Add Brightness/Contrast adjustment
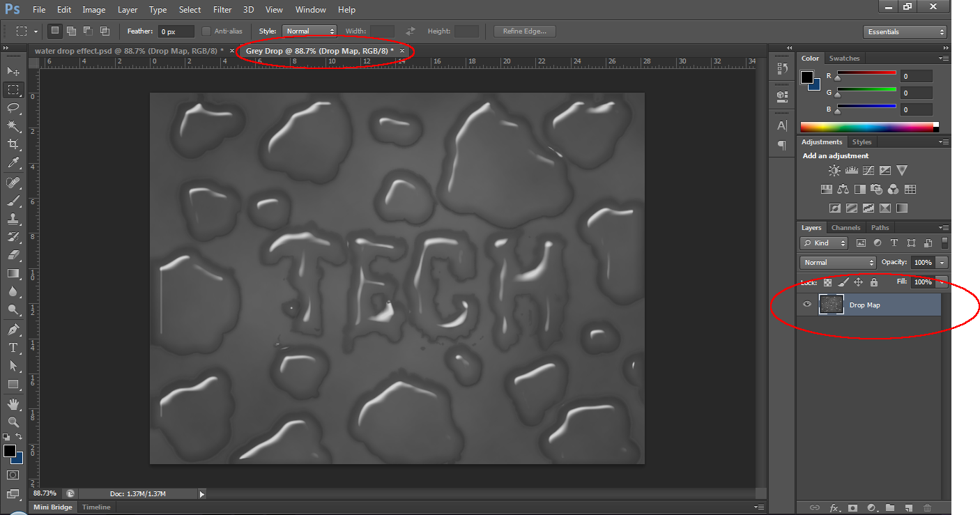This screenshot has height=515, width=980. (834, 170)
